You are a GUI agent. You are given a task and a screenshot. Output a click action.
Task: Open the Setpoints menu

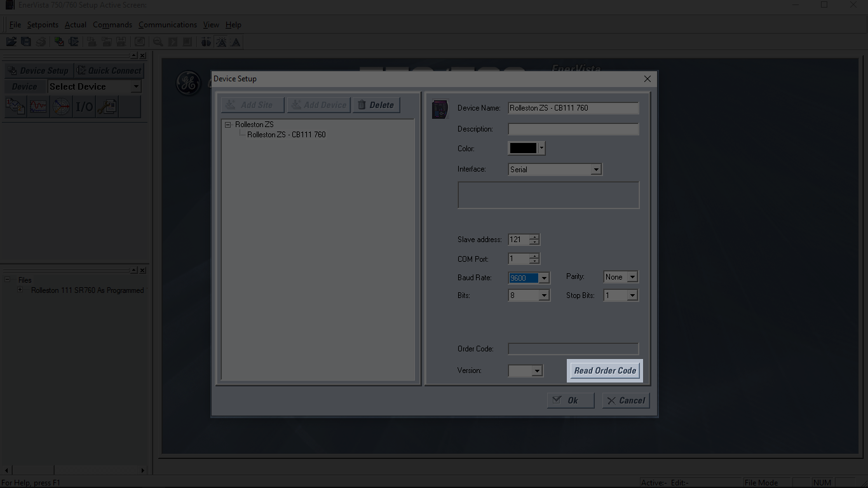43,25
